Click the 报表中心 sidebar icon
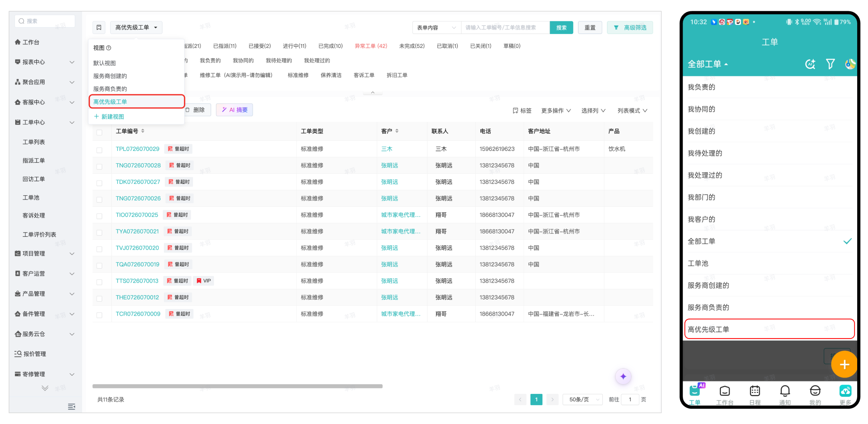This screenshot has height=424, width=868. point(18,62)
